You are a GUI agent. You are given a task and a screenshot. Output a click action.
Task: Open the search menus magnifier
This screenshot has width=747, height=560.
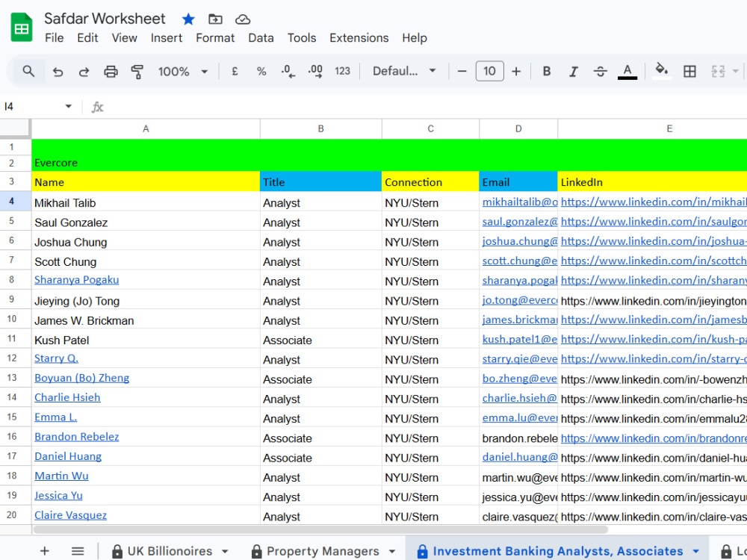(x=28, y=72)
